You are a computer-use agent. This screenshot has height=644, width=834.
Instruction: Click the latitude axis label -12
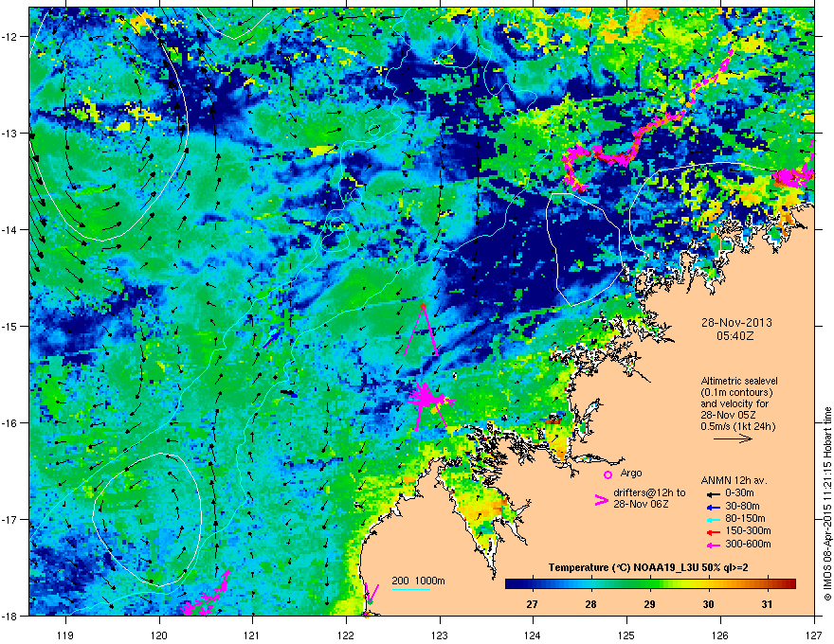[x=9, y=37]
